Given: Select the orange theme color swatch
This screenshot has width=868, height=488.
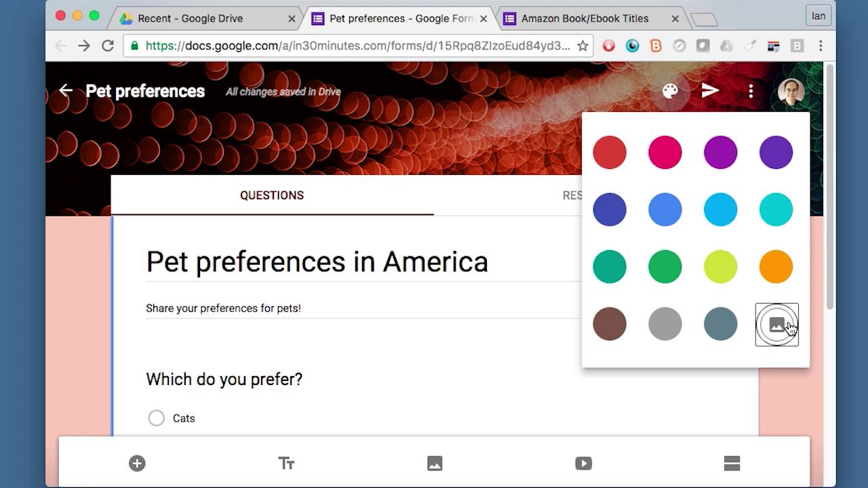Looking at the screenshot, I should (x=776, y=266).
